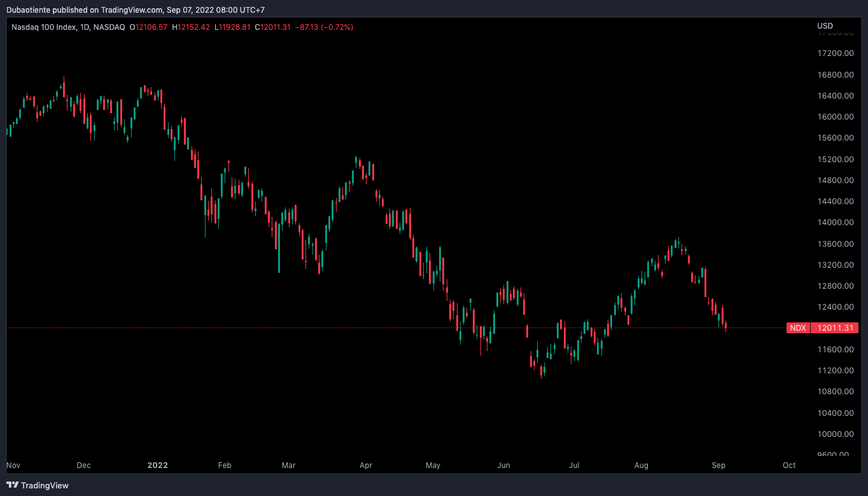The image size is (868, 496).
Task: Click the 16000.00 price axis label
Action: (836, 116)
